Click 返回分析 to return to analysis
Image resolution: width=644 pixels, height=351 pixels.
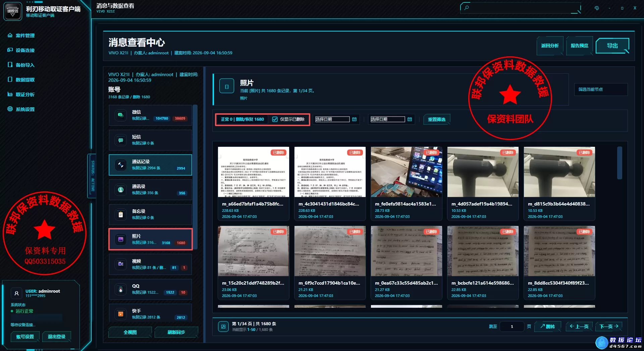coord(550,46)
